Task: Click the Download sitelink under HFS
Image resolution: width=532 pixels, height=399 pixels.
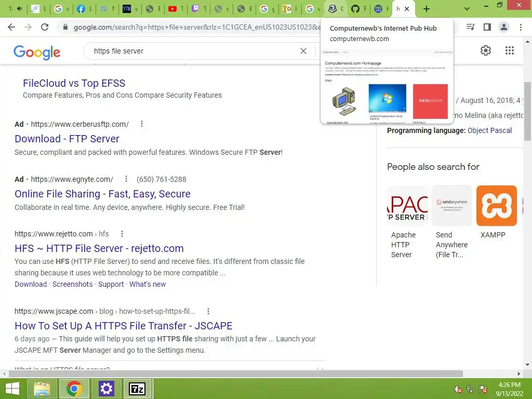Action: coord(31,284)
